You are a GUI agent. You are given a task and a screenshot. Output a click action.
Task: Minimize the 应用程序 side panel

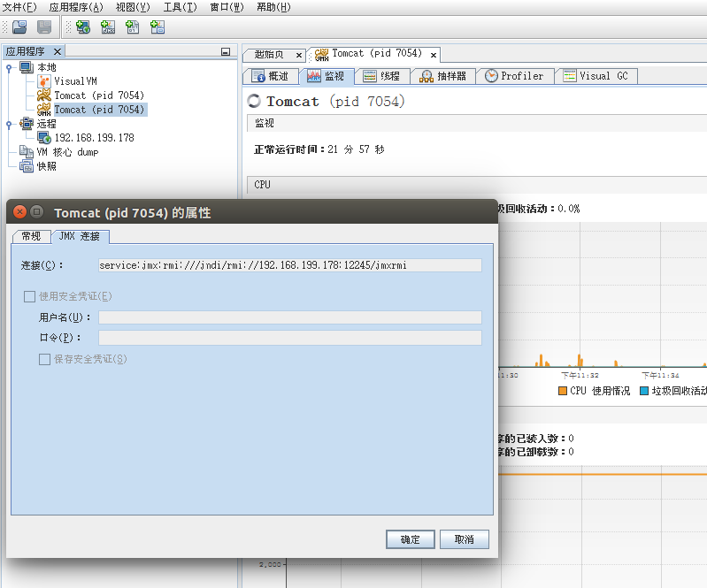point(226,52)
